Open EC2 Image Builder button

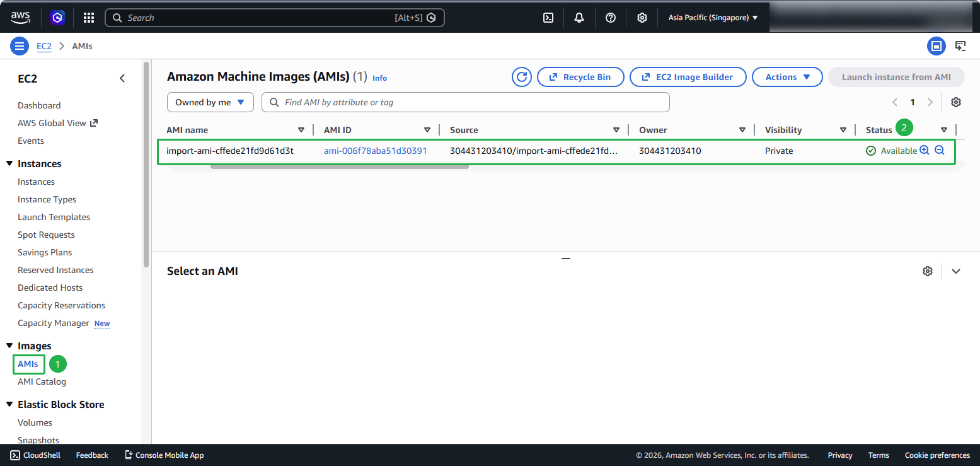688,77
